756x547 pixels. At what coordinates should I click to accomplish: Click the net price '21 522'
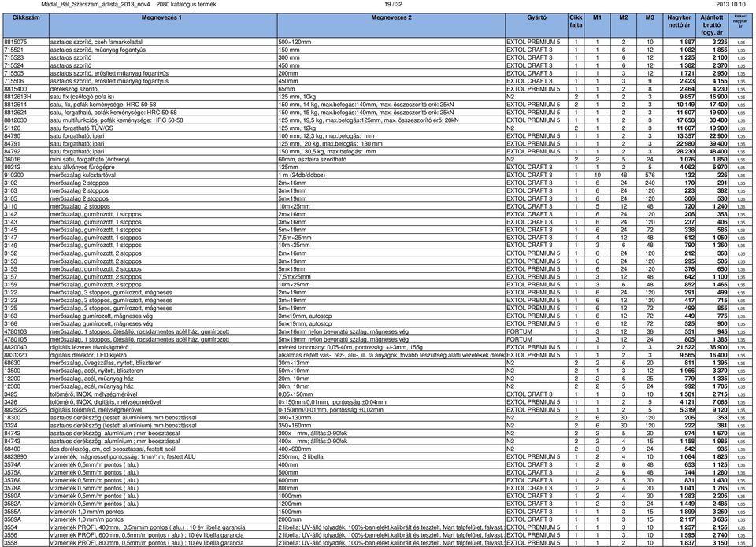[685, 347]
